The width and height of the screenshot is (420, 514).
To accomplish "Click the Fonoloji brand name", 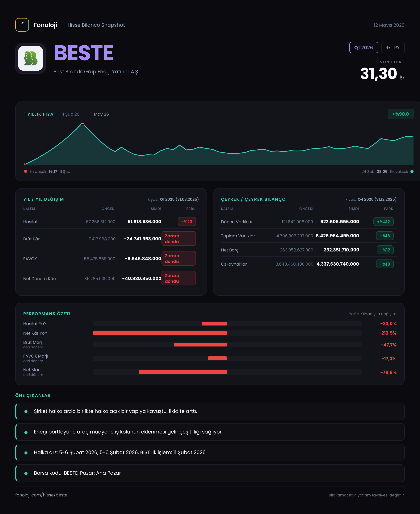I will click(45, 25).
